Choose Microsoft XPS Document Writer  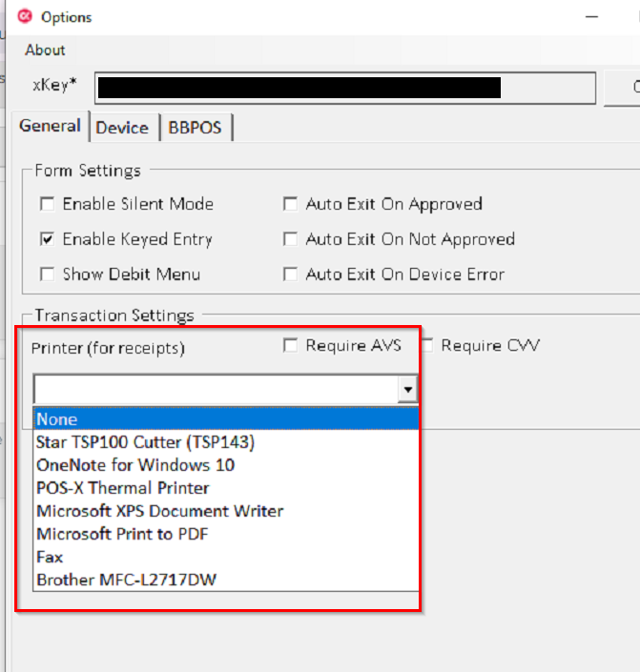[226, 511]
